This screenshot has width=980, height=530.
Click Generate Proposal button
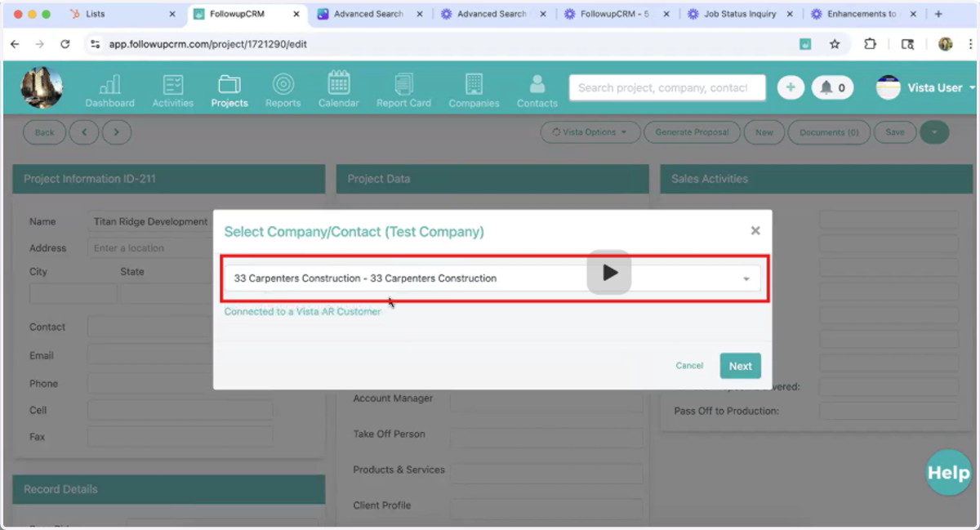(x=692, y=132)
